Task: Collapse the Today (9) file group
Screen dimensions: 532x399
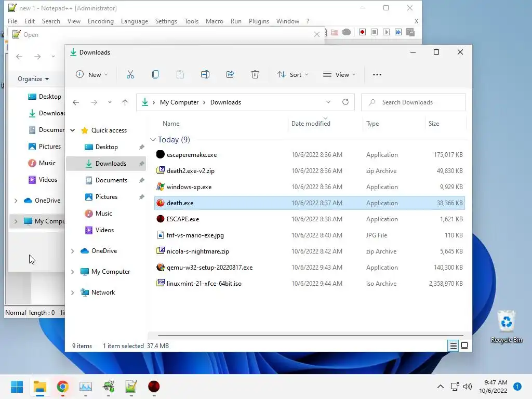Action: tap(153, 140)
